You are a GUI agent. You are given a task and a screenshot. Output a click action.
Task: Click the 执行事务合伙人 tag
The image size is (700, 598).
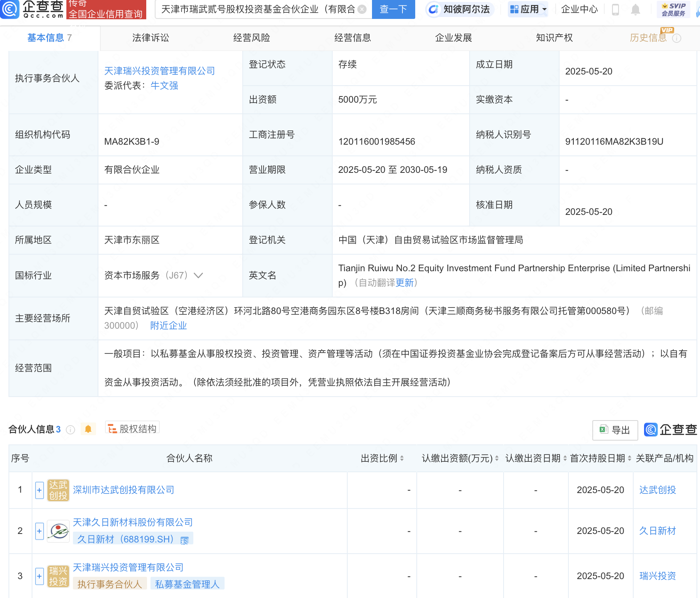[x=110, y=584]
